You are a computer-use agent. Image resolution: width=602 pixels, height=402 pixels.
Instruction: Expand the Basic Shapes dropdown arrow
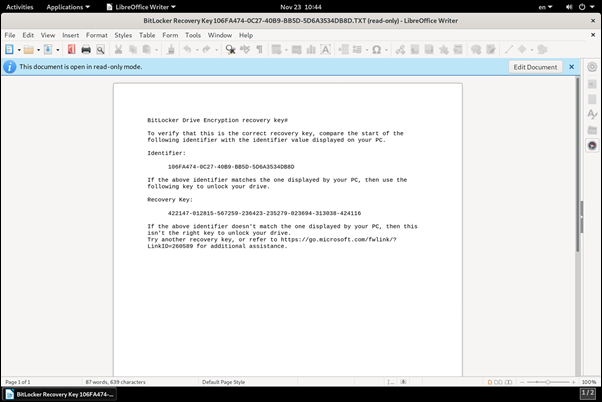pyautogui.click(x=532, y=50)
